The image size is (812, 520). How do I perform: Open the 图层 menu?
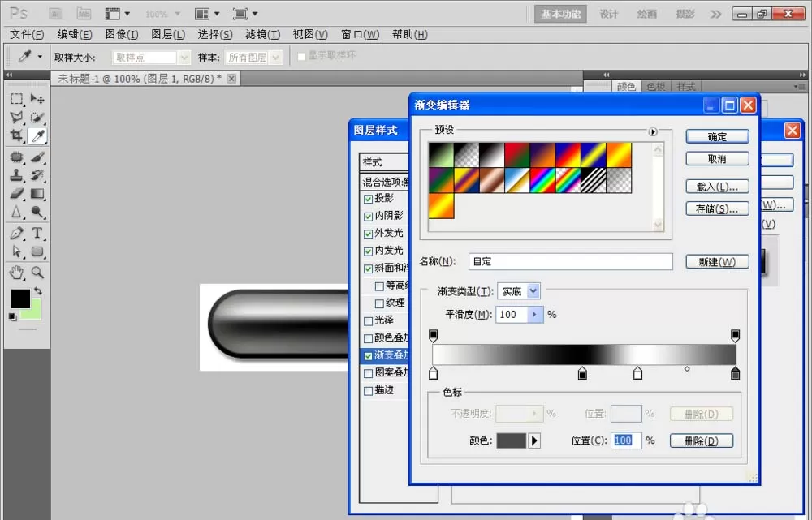(x=168, y=34)
